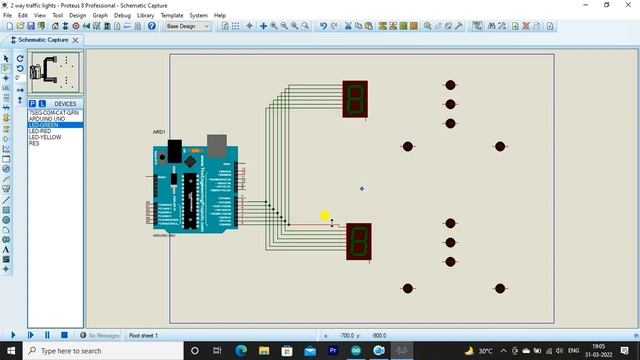
Task: Open the Base Design variant dropdown
Action: click(187, 26)
